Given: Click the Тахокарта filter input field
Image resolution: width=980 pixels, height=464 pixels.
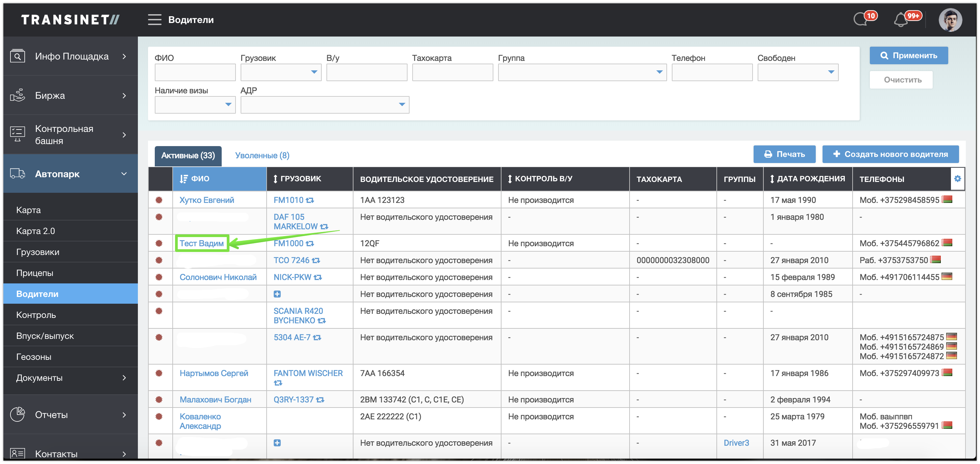Looking at the screenshot, I should point(452,72).
